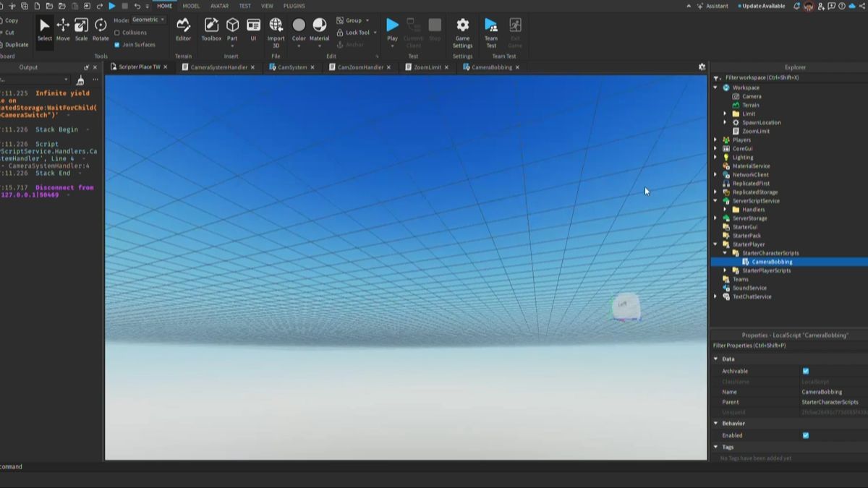Switch to the MODEL ribbon tab
Screen dimensions: 868x488
[191, 6]
